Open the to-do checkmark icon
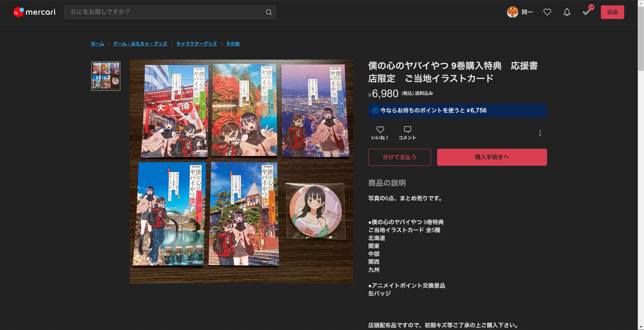The width and height of the screenshot is (644, 330). [x=586, y=12]
